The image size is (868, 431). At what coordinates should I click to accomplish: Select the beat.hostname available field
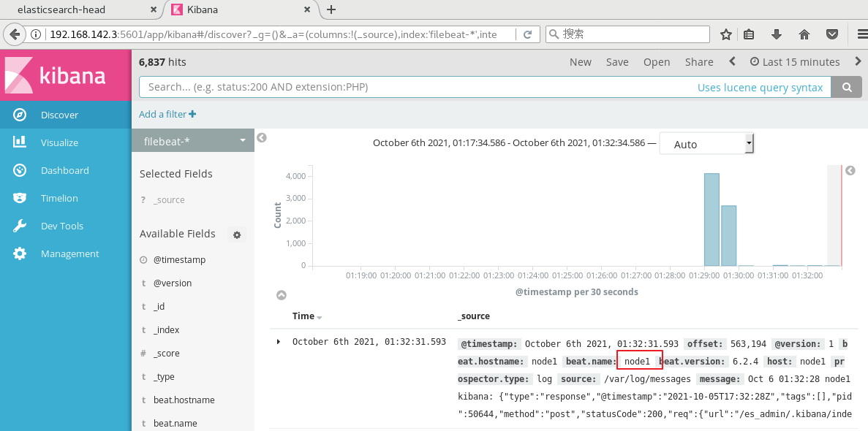click(x=184, y=400)
